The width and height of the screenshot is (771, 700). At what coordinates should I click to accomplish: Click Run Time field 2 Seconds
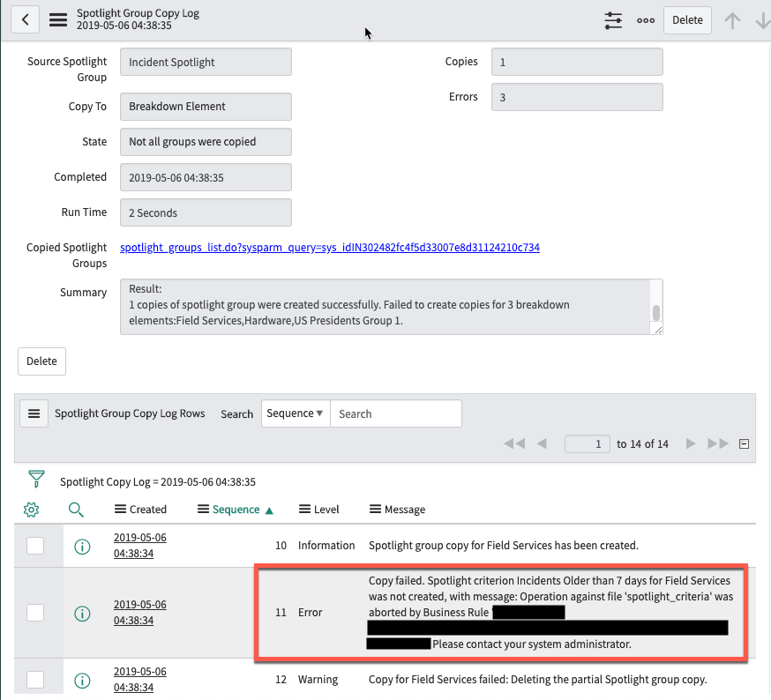tap(206, 212)
